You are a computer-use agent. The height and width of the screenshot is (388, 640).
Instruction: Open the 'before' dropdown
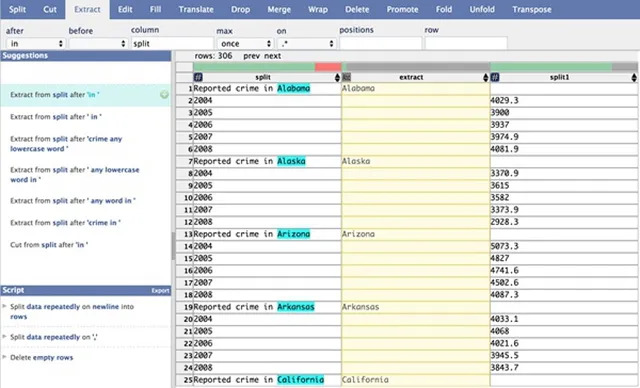[x=98, y=43]
